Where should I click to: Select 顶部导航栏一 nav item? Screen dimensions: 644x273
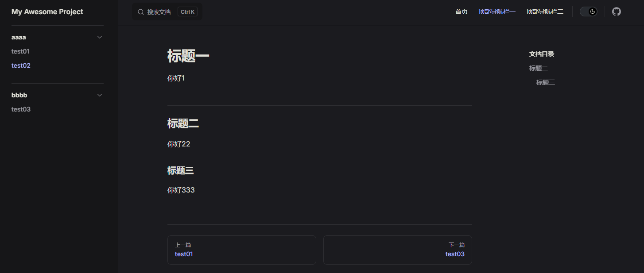497,12
